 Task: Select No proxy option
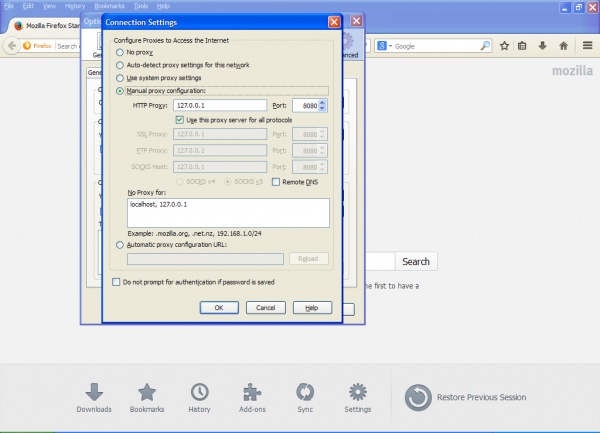[120, 52]
